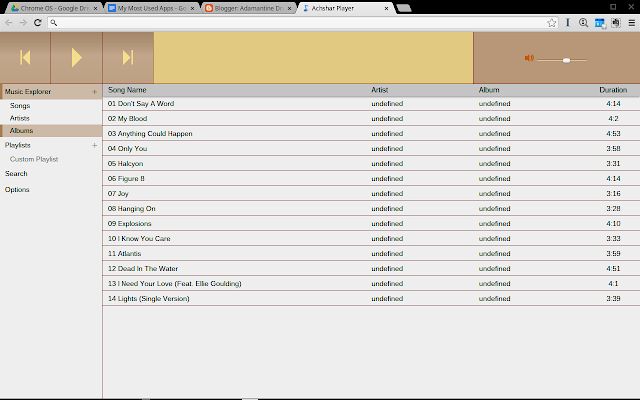Click the volume slider handle

pyautogui.click(x=566, y=60)
